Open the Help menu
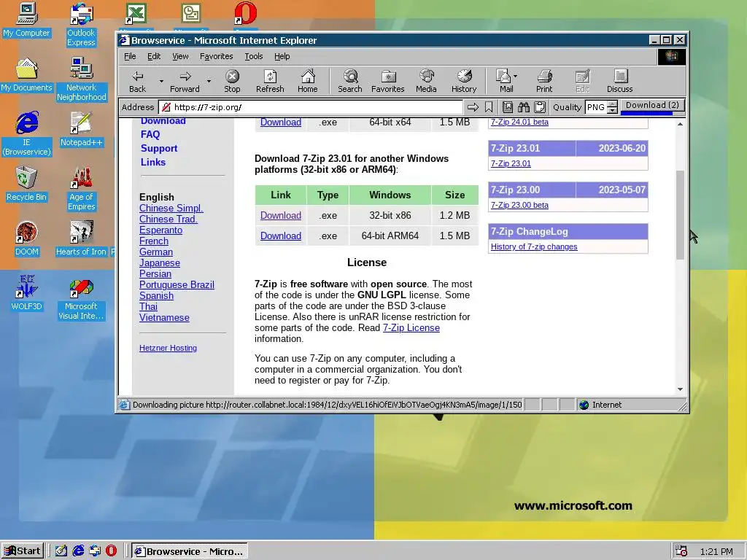Screen dimensions: 747x560 (x=282, y=56)
